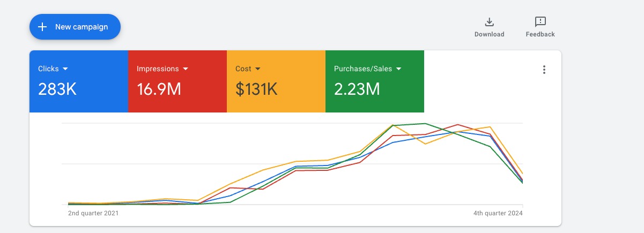Click the plus icon in New campaign
Viewport: 644px width, 233px height.
[x=43, y=27]
